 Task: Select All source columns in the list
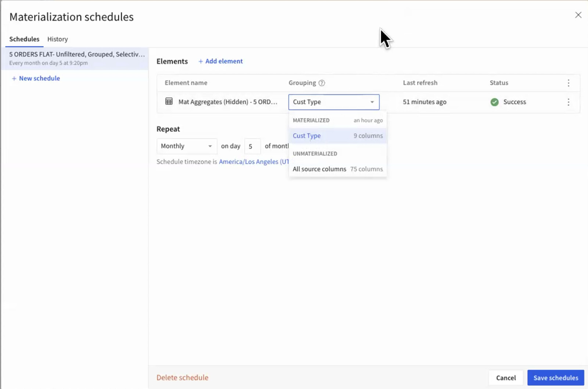(x=319, y=169)
